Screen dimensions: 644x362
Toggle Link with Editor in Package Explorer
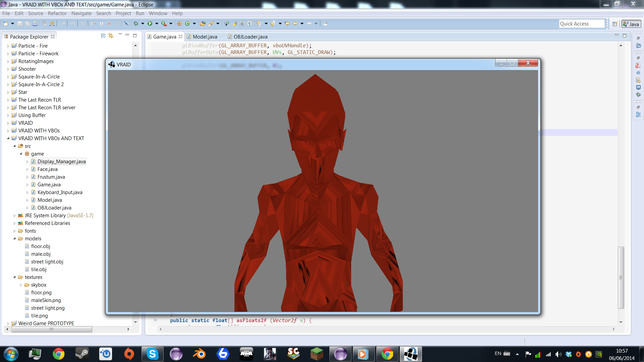coord(111,36)
